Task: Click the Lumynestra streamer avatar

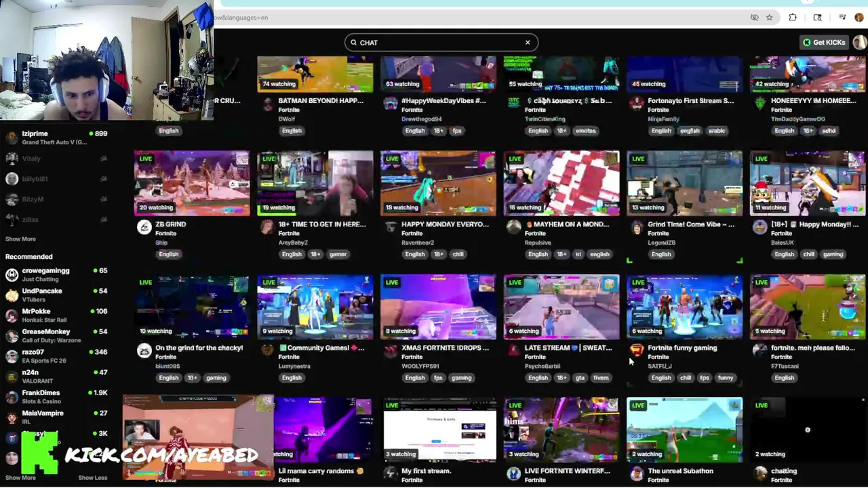Action: (267, 350)
